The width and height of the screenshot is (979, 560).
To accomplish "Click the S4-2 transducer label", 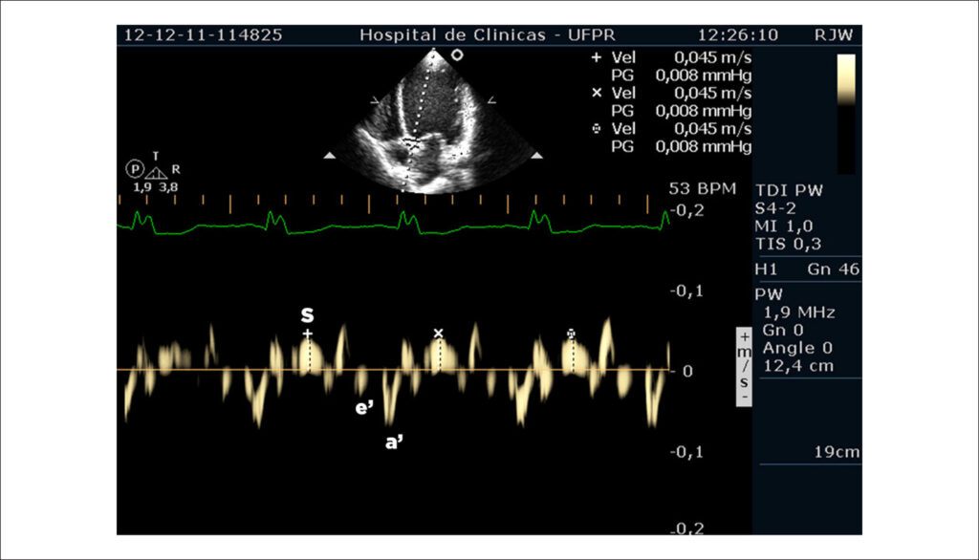I will (x=775, y=208).
